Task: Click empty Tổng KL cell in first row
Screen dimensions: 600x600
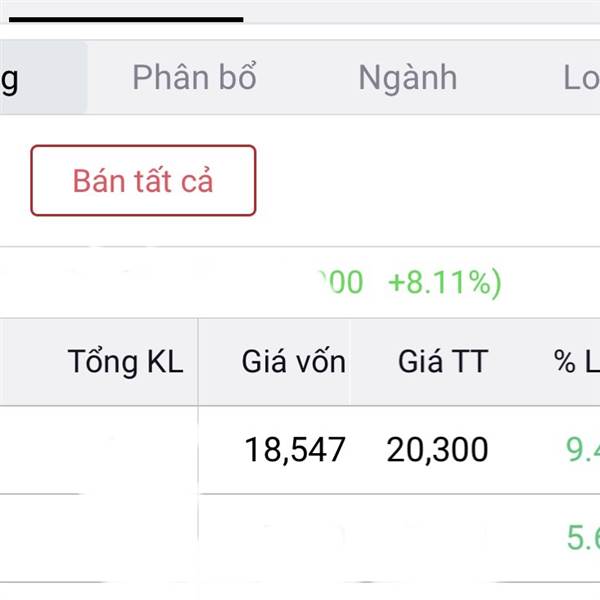Action: pos(99,450)
